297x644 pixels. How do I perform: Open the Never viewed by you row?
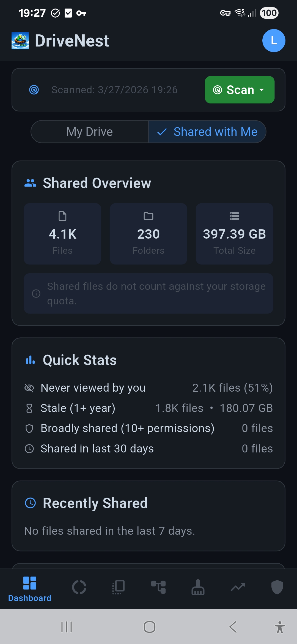(148, 388)
